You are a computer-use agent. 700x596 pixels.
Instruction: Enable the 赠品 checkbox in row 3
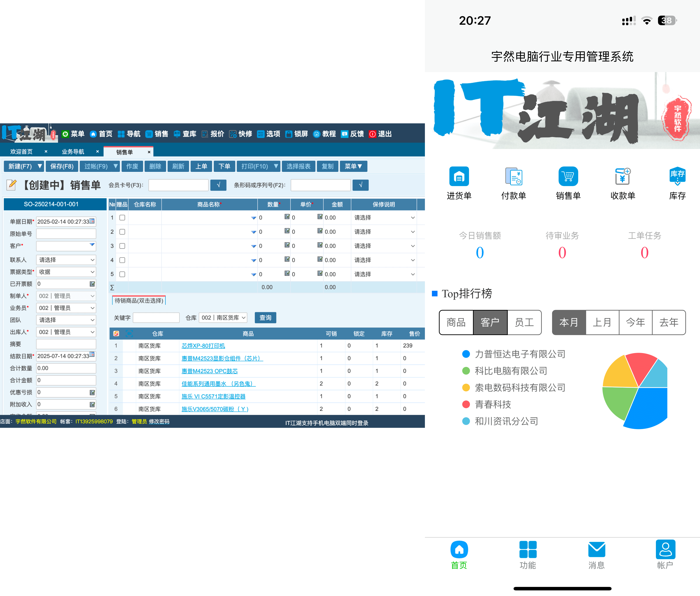[x=122, y=246]
